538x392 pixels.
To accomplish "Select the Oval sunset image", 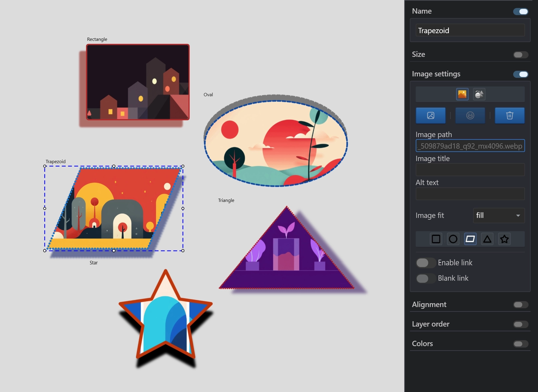I will click(276, 143).
